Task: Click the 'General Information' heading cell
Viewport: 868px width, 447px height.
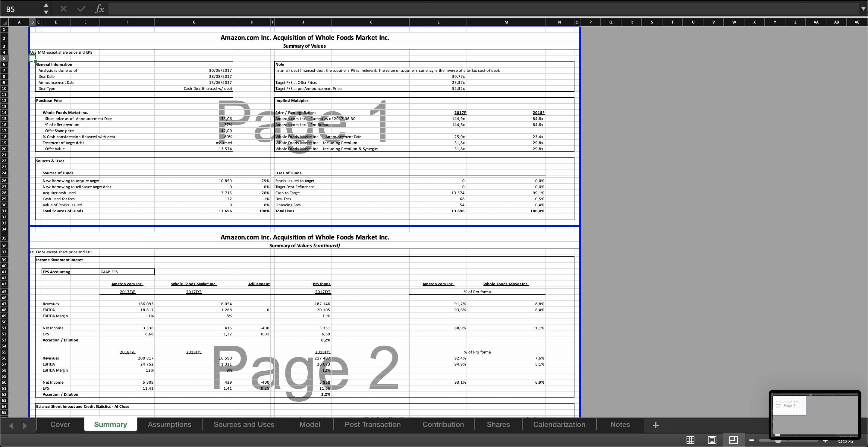Action: pyautogui.click(x=54, y=64)
